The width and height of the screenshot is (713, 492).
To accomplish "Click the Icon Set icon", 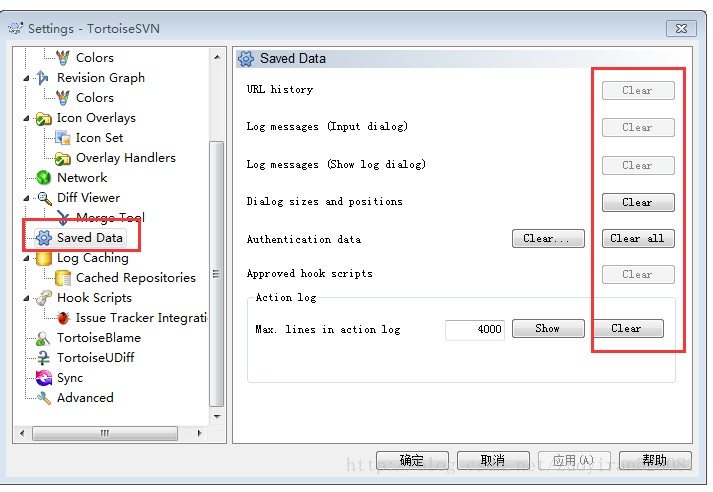I will click(63, 138).
